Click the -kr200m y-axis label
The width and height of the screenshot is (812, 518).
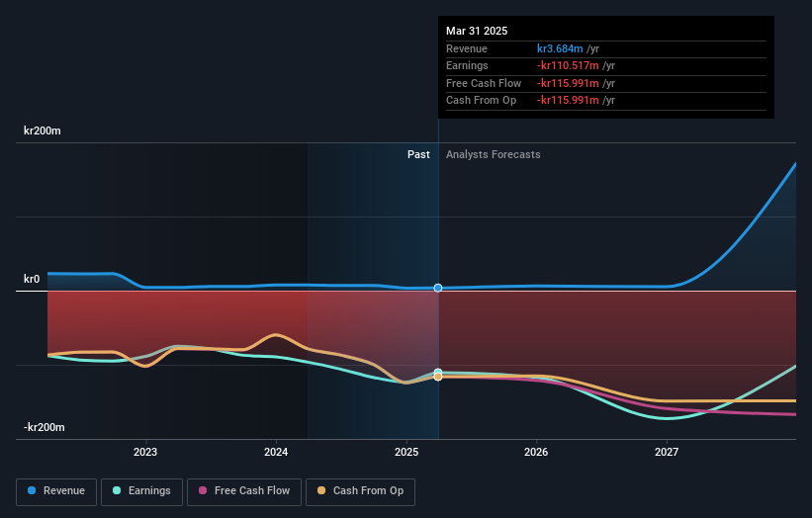pos(45,427)
